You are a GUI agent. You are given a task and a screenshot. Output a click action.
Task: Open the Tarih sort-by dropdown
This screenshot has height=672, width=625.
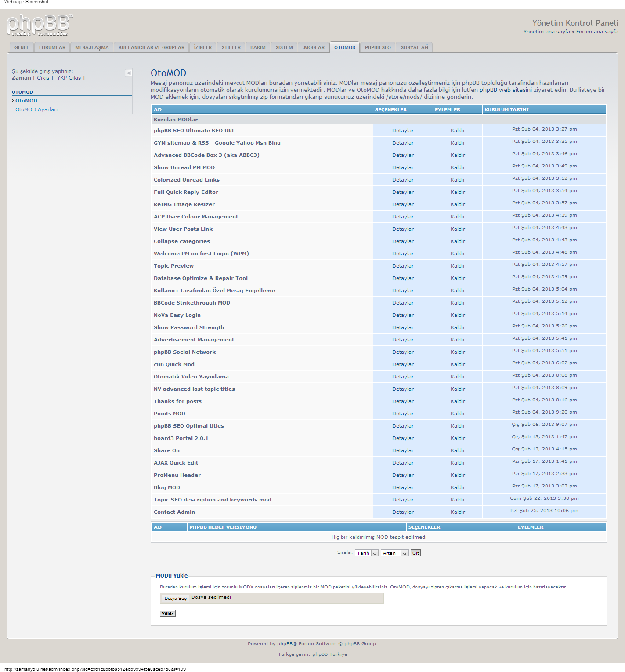coord(367,553)
